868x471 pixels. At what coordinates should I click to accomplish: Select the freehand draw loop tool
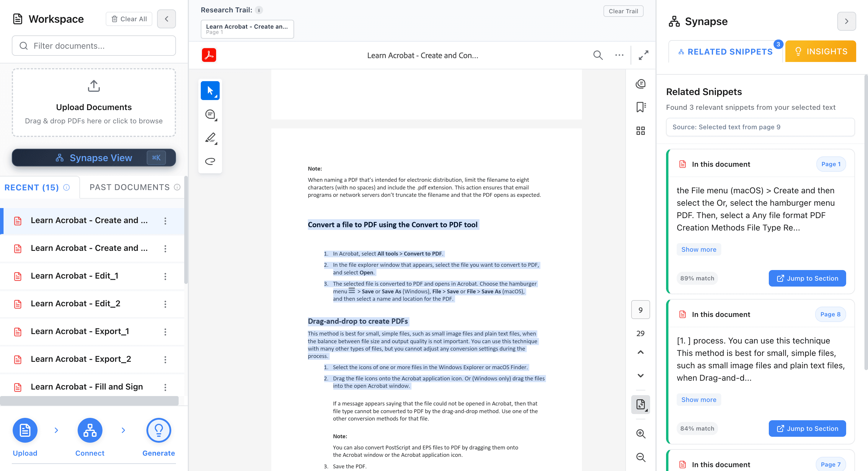coord(210,161)
